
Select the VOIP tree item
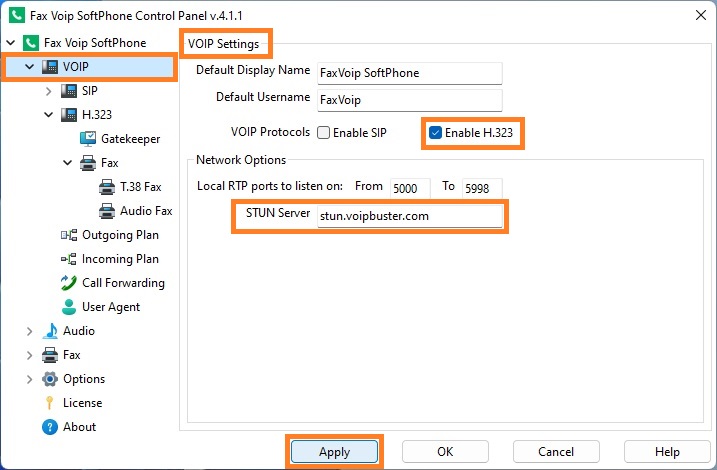89,67
